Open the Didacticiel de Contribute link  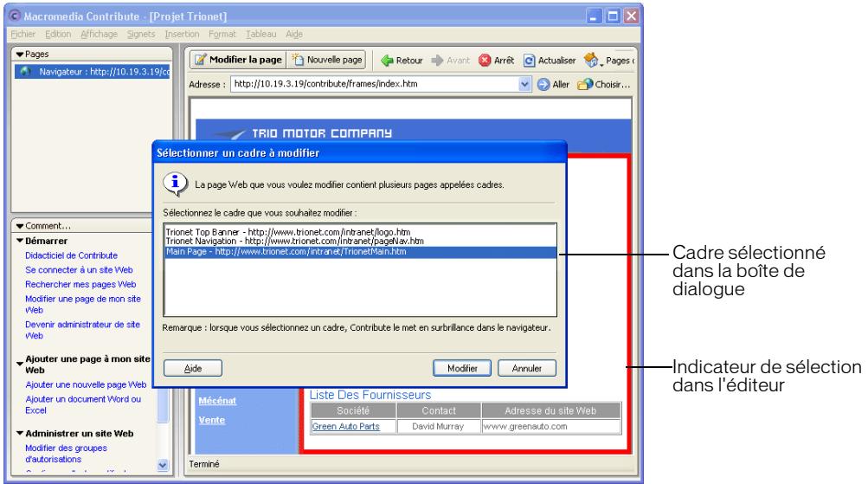tap(72, 255)
